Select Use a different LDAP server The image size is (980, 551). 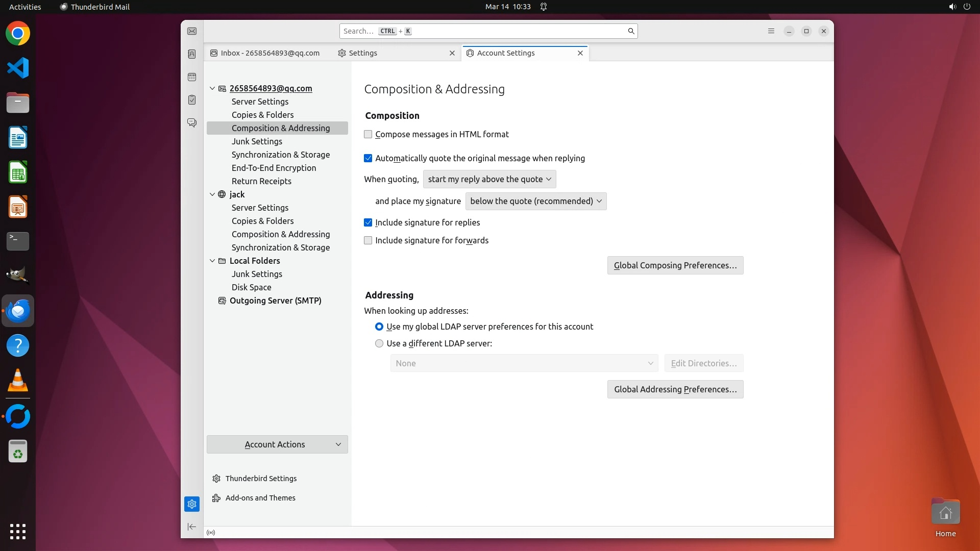click(379, 343)
